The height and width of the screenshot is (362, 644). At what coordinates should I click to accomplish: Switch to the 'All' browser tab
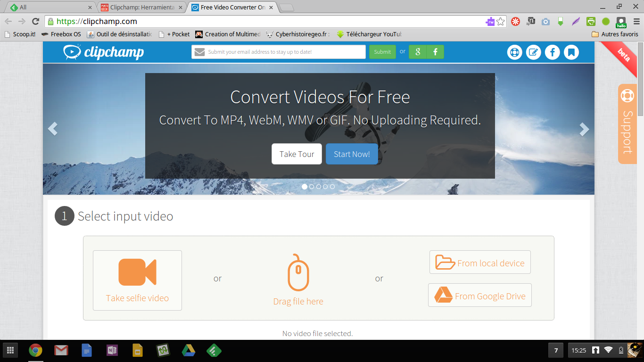(x=51, y=8)
